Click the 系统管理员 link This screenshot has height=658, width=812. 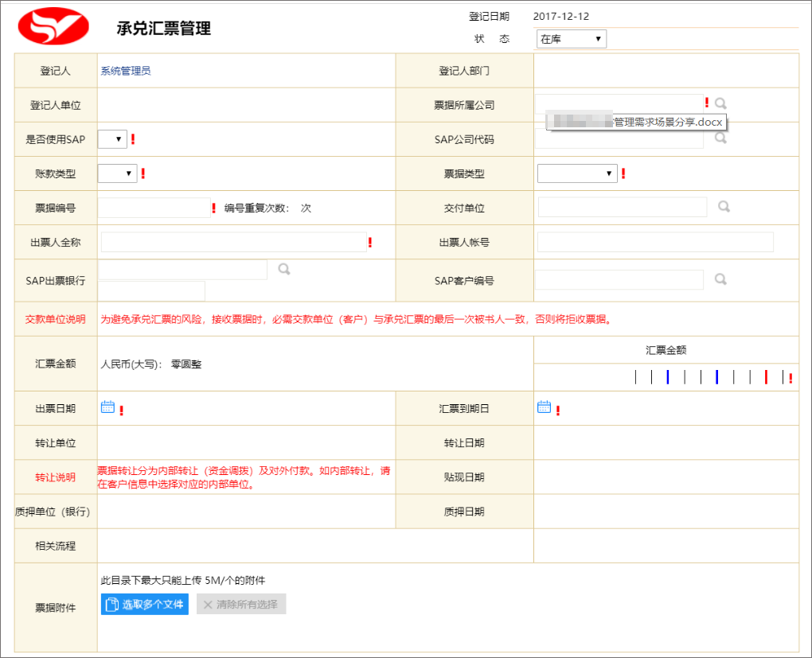tap(126, 71)
